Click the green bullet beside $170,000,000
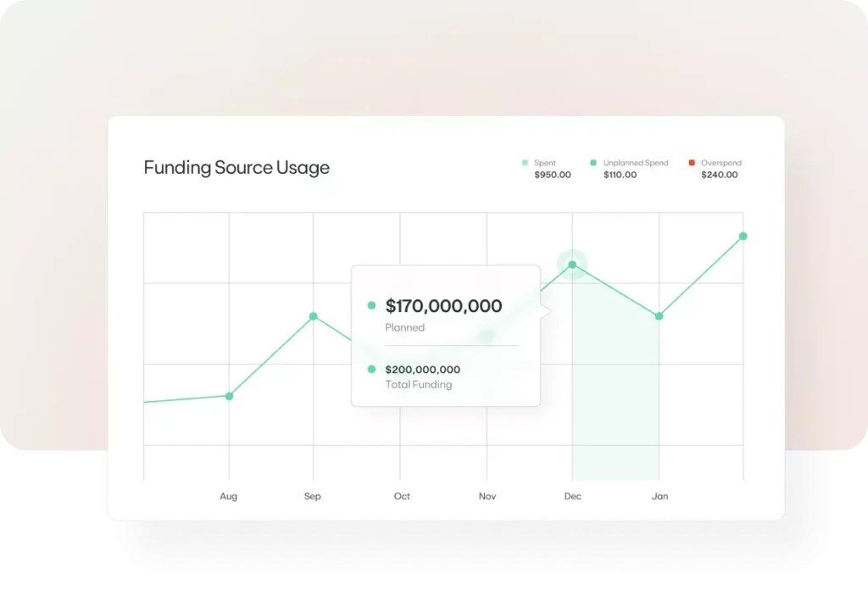The image size is (868, 591). coord(370,305)
